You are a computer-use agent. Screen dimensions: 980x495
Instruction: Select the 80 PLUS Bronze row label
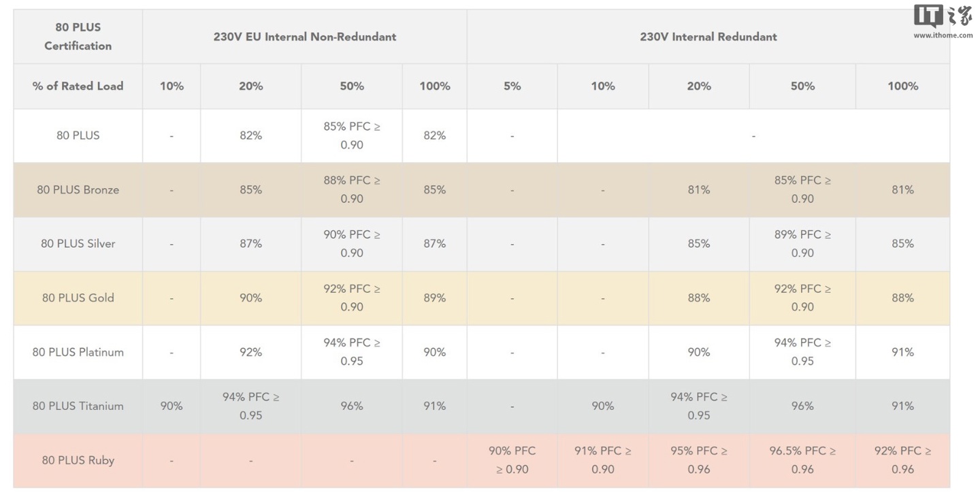coord(78,190)
